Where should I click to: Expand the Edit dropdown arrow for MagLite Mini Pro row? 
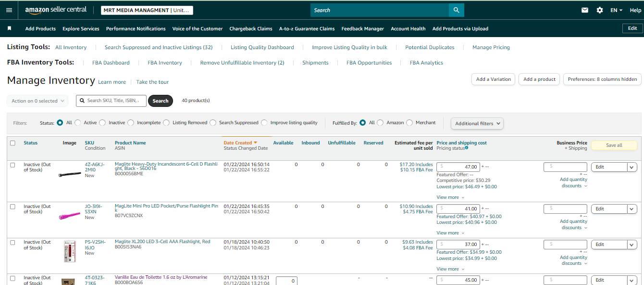(x=632, y=209)
